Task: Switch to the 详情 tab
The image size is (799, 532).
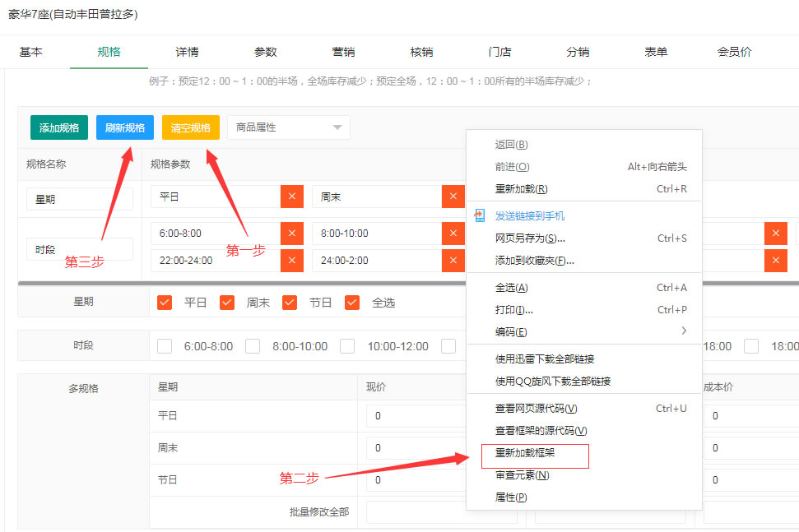Action: point(187,52)
